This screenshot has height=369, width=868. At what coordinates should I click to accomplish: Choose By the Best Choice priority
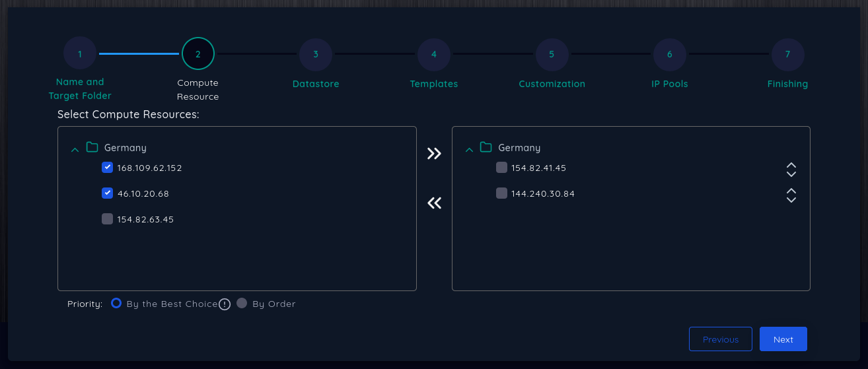pos(116,304)
